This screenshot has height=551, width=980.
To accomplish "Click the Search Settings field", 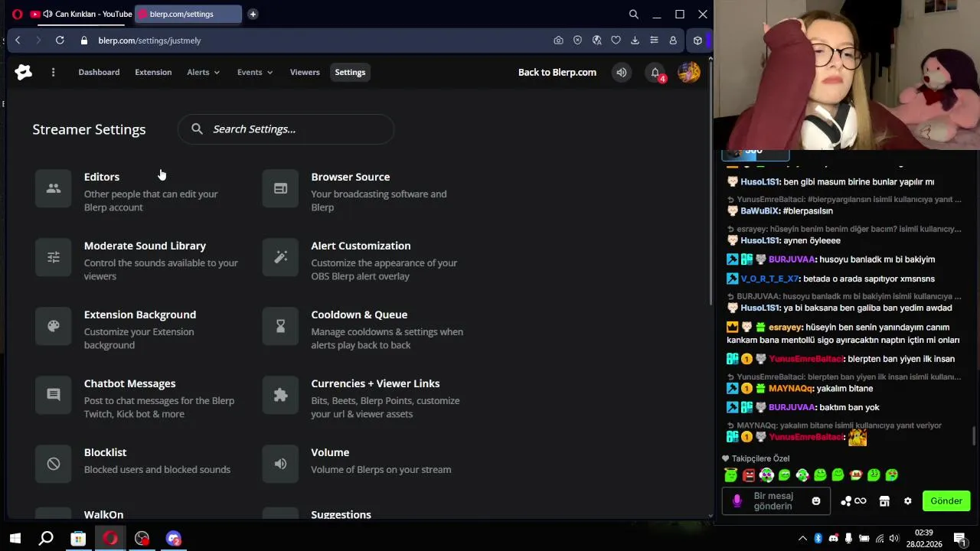I will tap(286, 129).
